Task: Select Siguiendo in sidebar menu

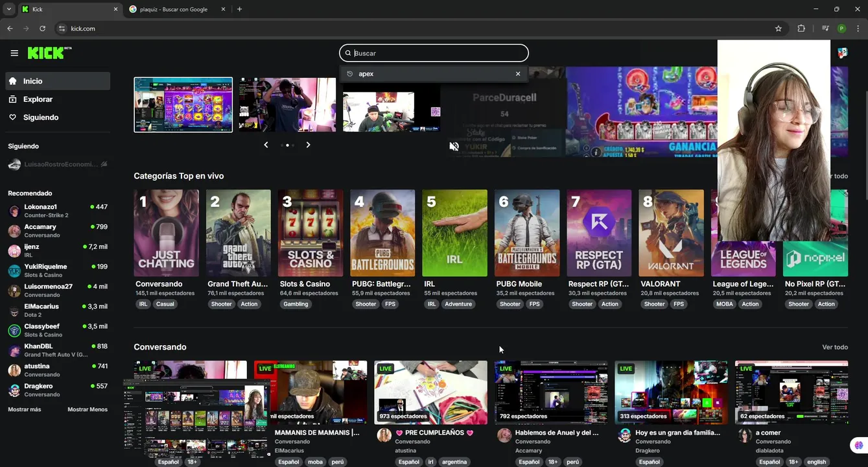Action: [58, 117]
